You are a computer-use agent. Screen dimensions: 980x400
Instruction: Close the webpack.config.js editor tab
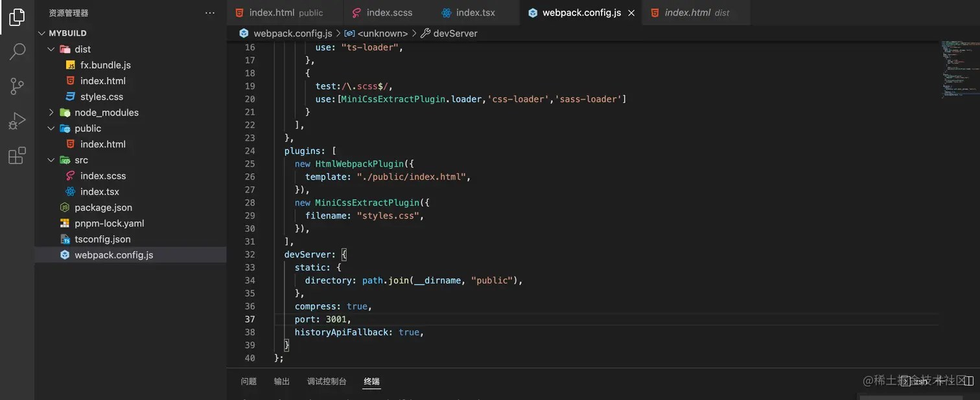point(631,13)
